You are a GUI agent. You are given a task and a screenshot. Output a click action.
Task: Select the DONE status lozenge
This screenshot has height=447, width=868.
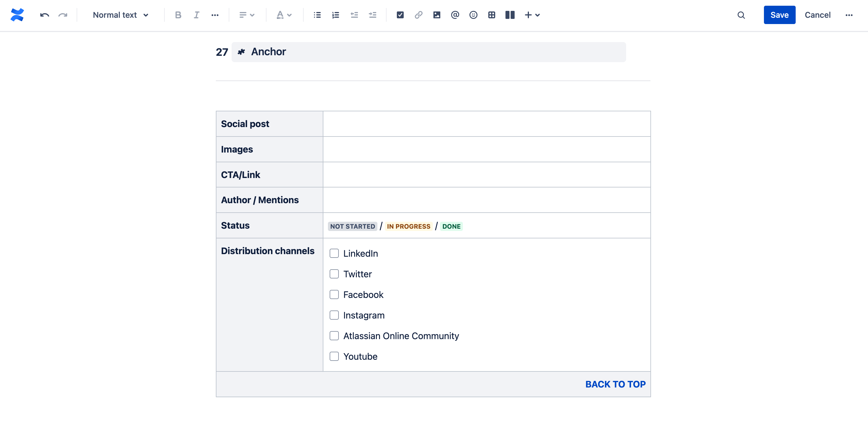click(451, 226)
